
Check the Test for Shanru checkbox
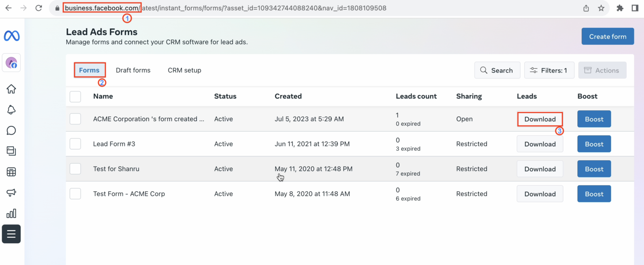pos(75,169)
